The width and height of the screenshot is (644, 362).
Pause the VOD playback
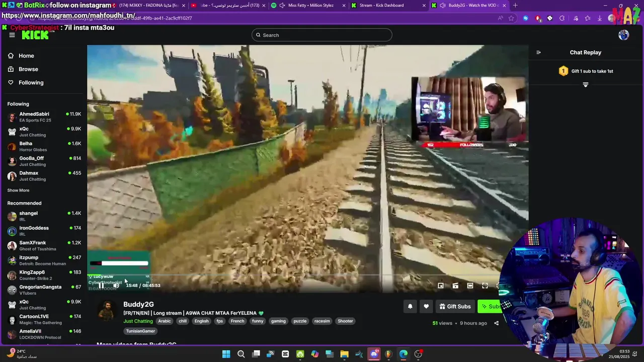[101, 286]
